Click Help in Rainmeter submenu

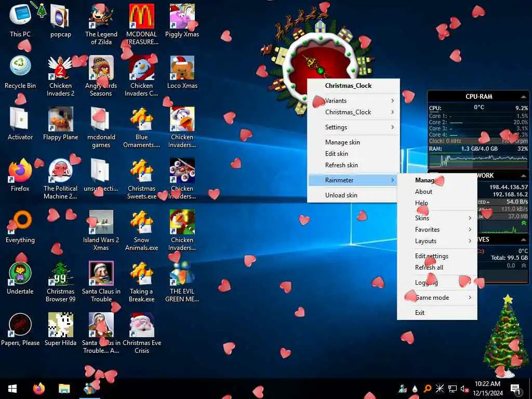point(437,203)
